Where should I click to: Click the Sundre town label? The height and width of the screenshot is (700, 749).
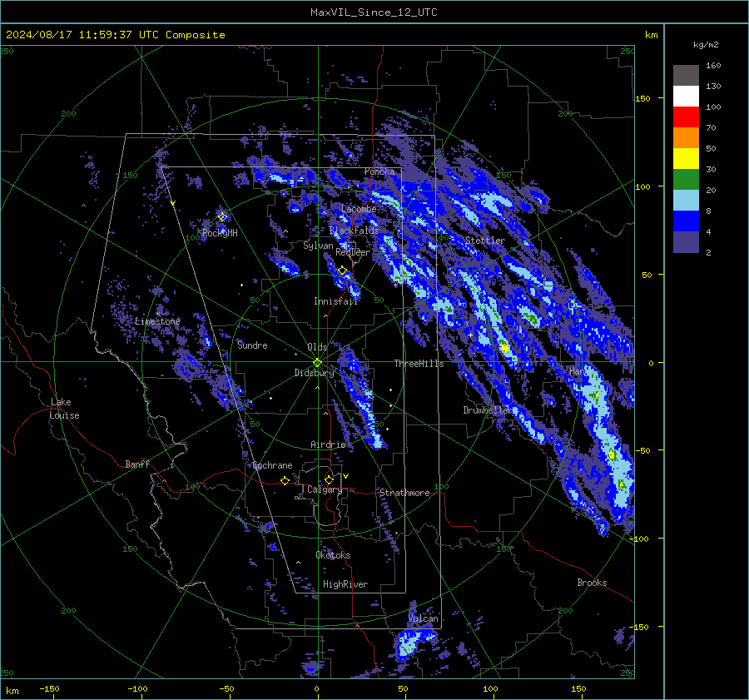click(x=252, y=345)
